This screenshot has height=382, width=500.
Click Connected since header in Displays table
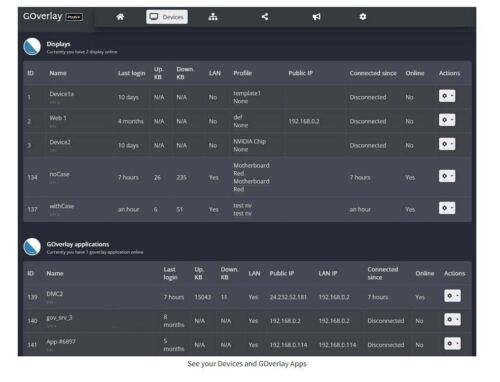coord(373,73)
